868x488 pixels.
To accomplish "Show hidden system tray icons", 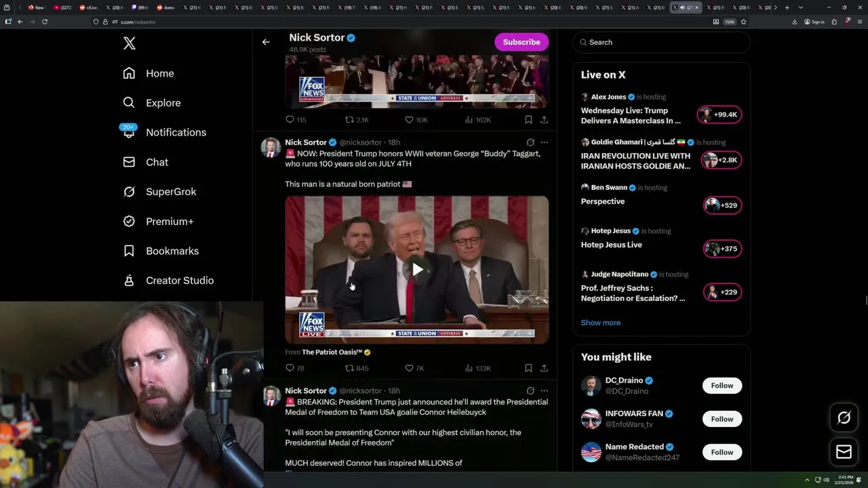I will [807, 480].
